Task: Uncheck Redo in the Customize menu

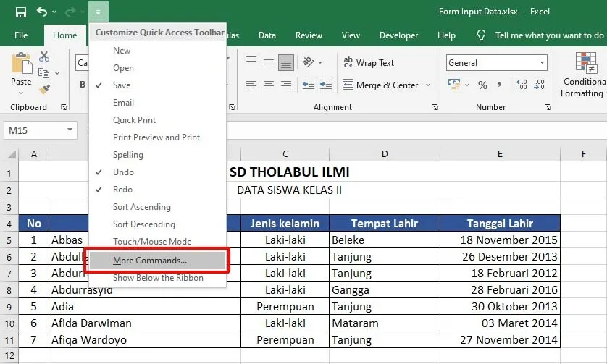Action: click(122, 190)
